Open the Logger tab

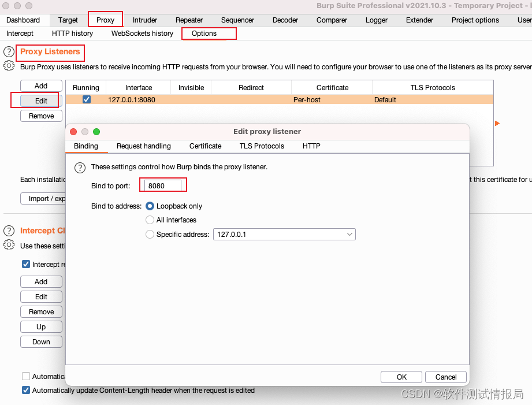[377, 20]
